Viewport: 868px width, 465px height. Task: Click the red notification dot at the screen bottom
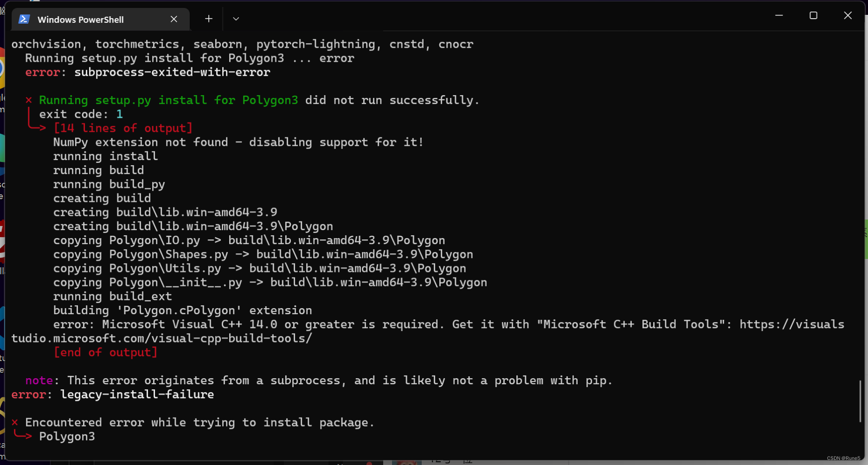coord(369,463)
